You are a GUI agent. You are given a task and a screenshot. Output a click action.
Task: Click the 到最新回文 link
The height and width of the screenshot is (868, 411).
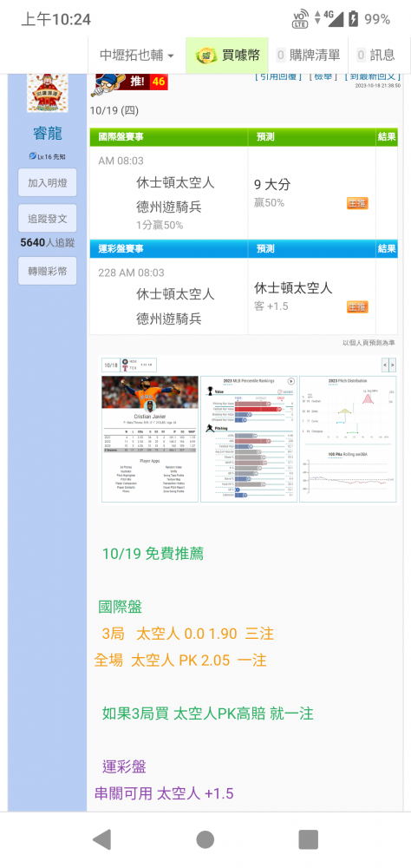[372, 76]
